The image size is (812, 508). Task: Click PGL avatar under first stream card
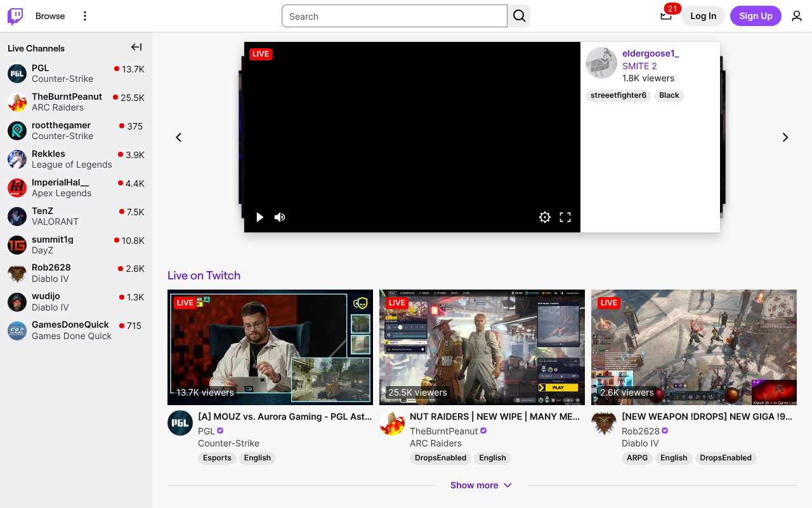point(180,423)
